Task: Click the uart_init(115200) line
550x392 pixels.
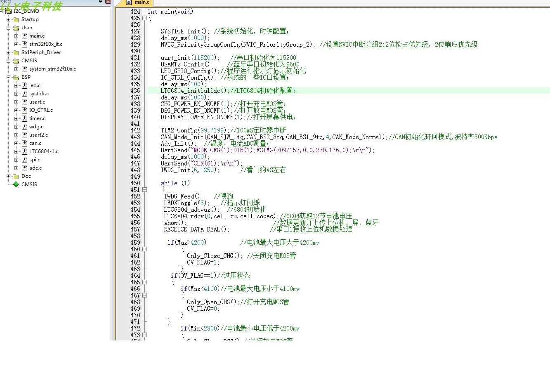Action: pyautogui.click(x=189, y=58)
